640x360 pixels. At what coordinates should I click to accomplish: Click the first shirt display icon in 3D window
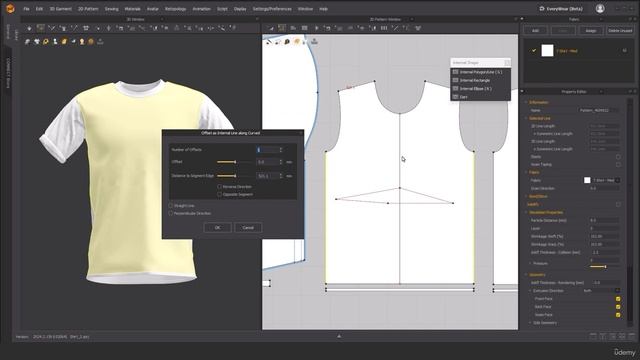(x=28, y=42)
